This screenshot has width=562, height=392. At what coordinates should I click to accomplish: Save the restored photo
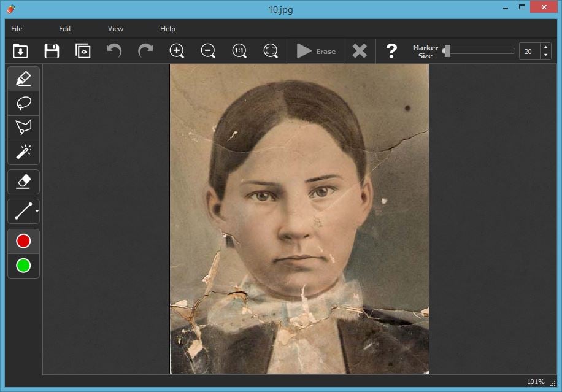click(52, 51)
